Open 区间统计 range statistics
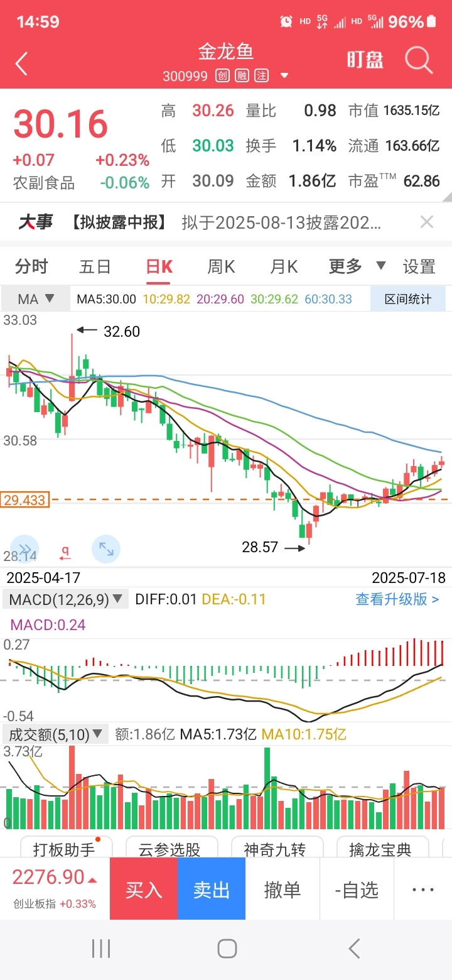 [x=408, y=299]
